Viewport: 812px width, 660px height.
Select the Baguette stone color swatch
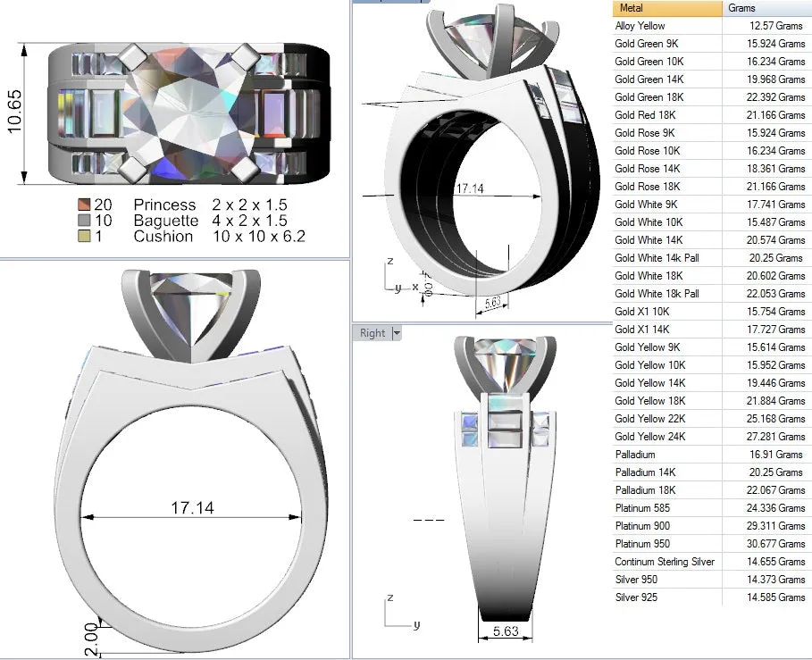tap(84, 221)
